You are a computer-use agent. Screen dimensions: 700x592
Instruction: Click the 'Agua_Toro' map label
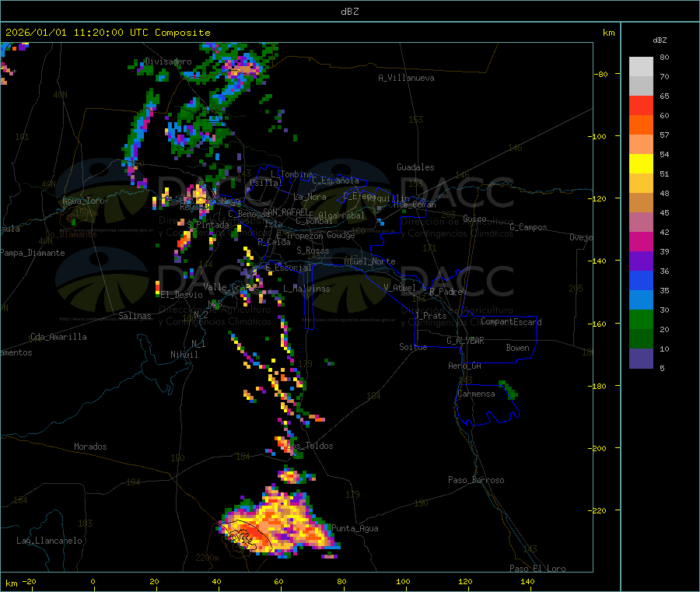tap(83, 201)
